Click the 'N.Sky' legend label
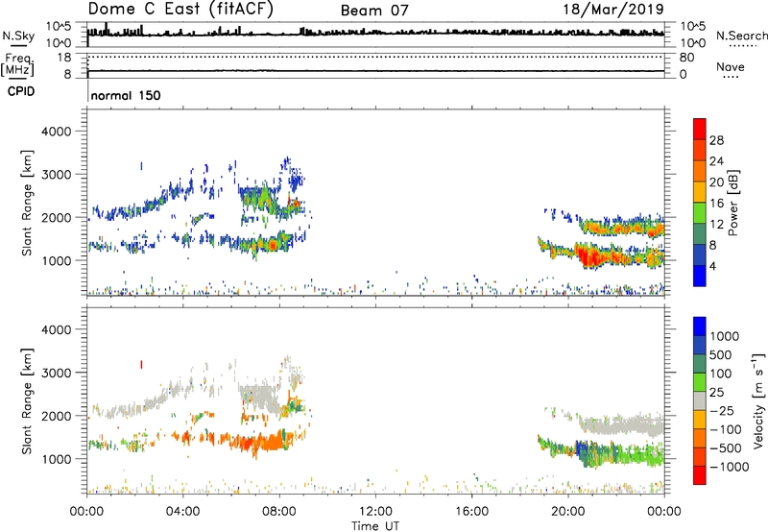 (18, 36)
